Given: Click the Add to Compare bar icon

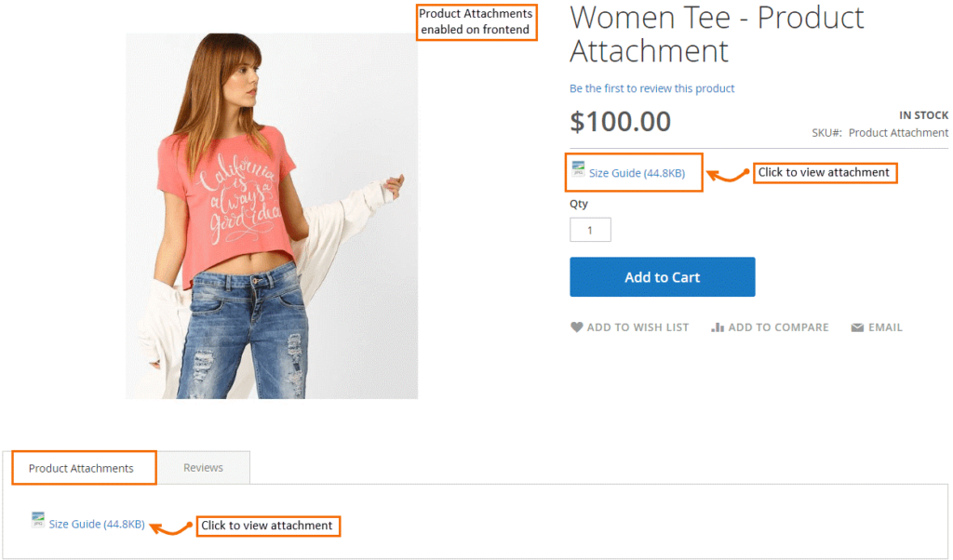Looking at the screenshot, I should 718,327.
